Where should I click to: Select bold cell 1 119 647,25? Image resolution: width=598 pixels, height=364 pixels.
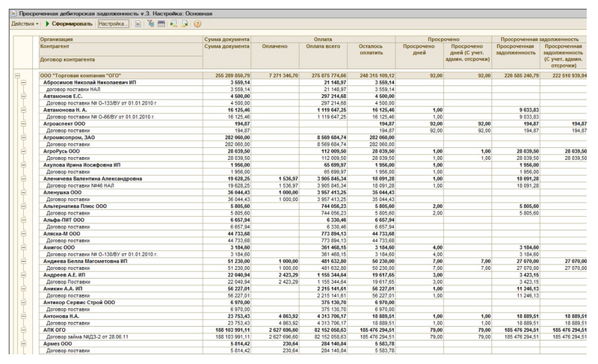[323, 110]
